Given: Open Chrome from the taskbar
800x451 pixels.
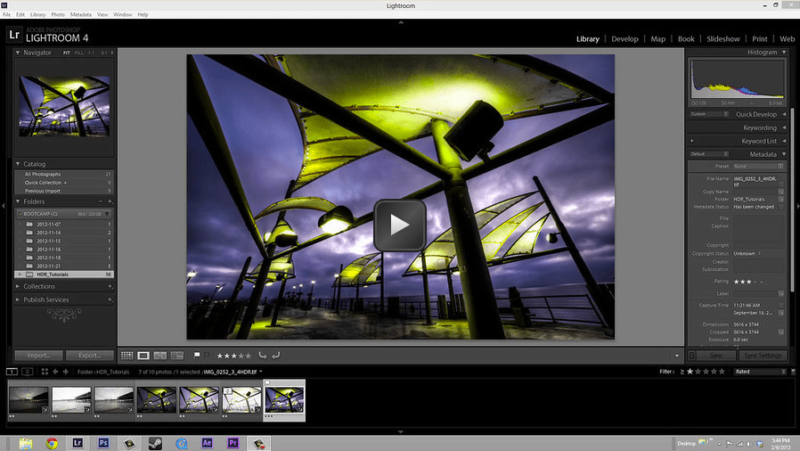Looking at the screenshot, I should [52, 443].
